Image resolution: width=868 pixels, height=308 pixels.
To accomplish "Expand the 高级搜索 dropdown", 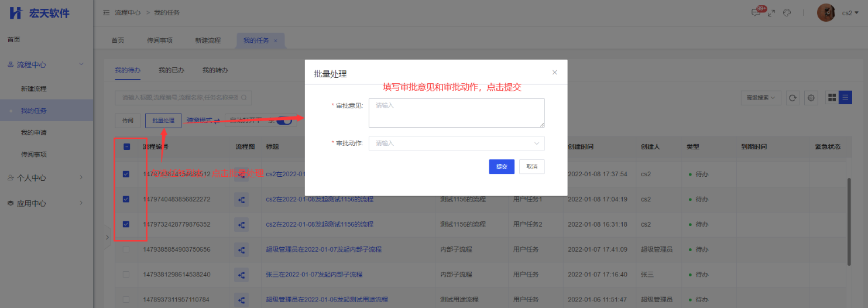I will coord(761,98).
